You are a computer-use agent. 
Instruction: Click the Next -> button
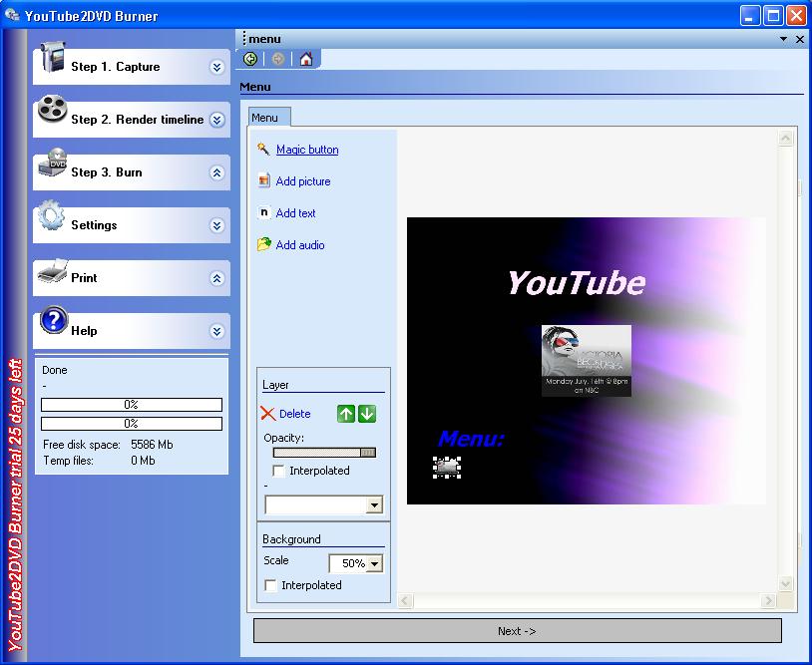518,631
